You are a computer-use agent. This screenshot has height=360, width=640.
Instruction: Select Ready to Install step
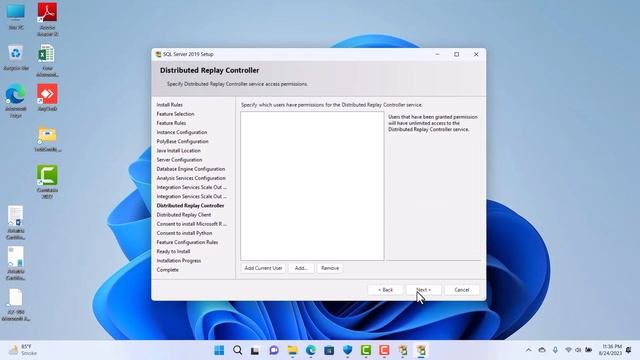(173, 251)
